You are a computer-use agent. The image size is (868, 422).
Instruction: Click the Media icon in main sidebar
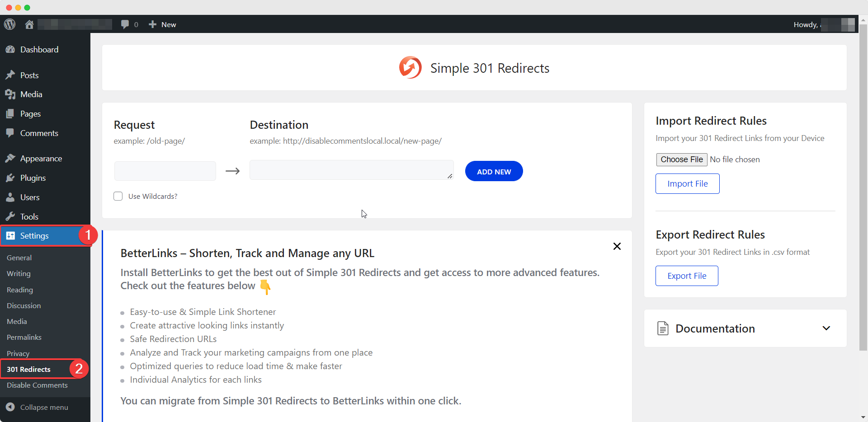pyautogui.click(x=10, y=94)
